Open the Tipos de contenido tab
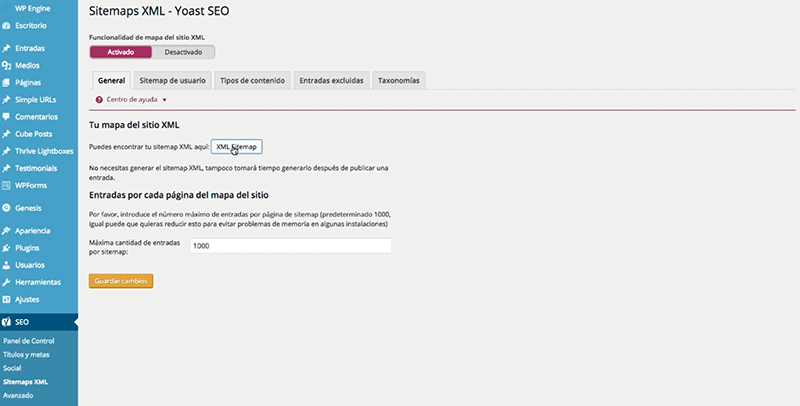The image size is (800, 406). [x=253, y=81]
